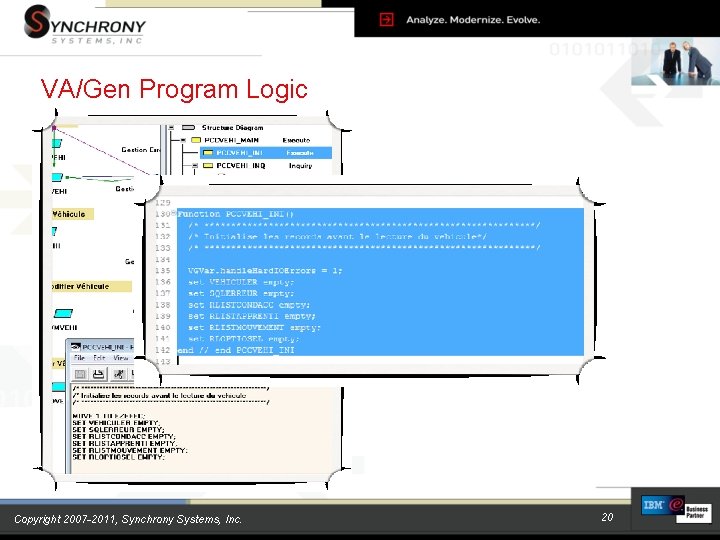Click the print toolbar icon in PCCVEHI_INI window
This screenshot has width=720, height=540.
pyautogui.click(x=98, y=374)
